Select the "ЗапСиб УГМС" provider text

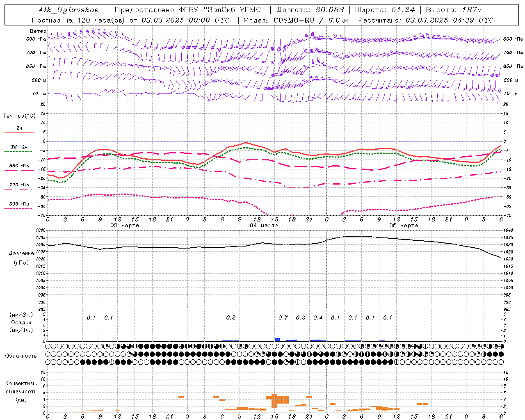[234, 10]
